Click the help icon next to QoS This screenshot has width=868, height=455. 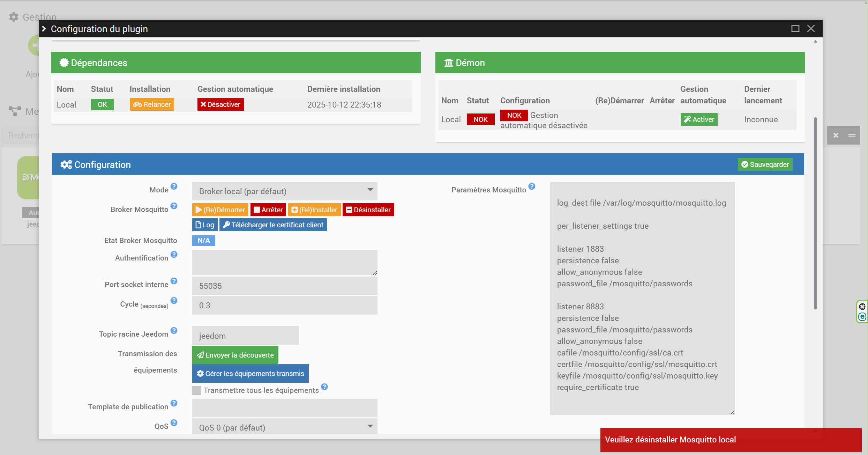pyautogui.click(x=174, y=423)
